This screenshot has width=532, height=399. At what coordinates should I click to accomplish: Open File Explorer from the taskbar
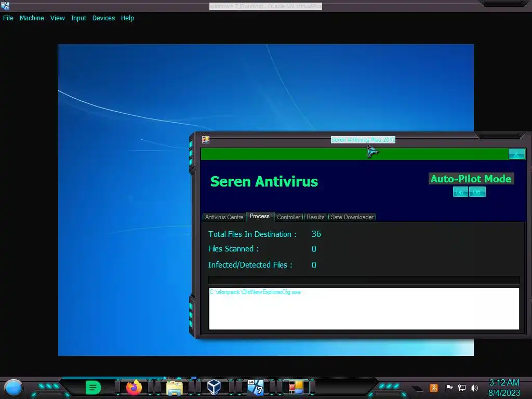click(175, 388)
